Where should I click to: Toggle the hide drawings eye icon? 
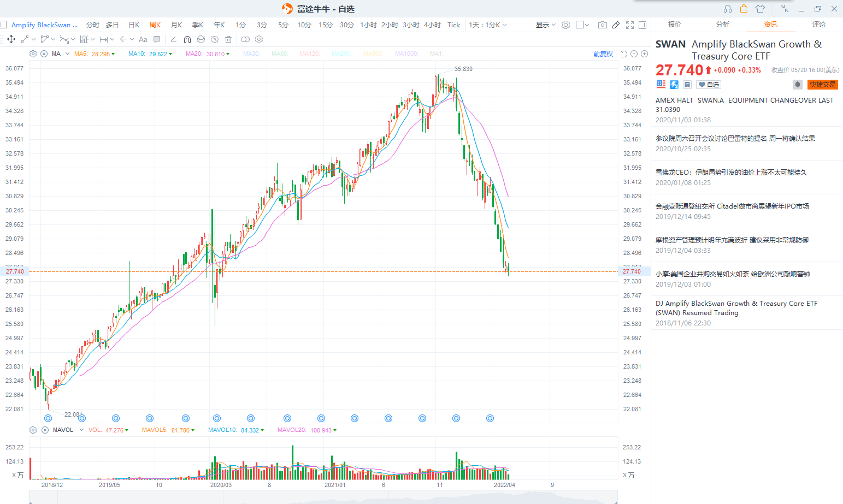tap(215, 39)
